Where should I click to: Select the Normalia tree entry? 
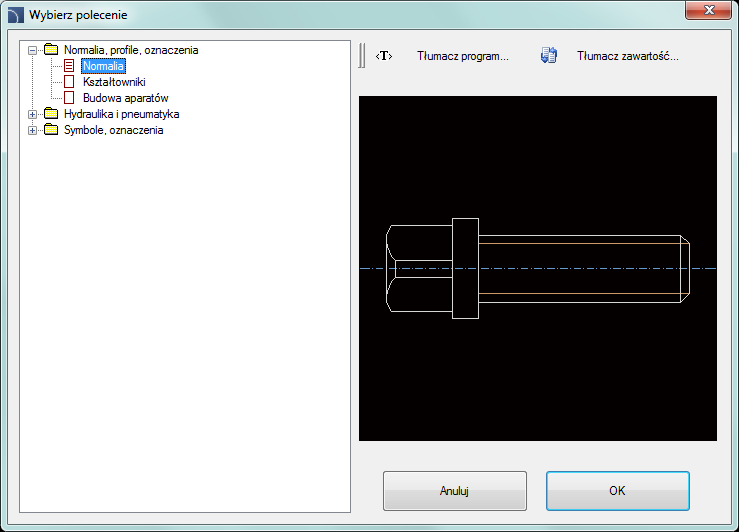pyautogui.click(x=103, y=66)
